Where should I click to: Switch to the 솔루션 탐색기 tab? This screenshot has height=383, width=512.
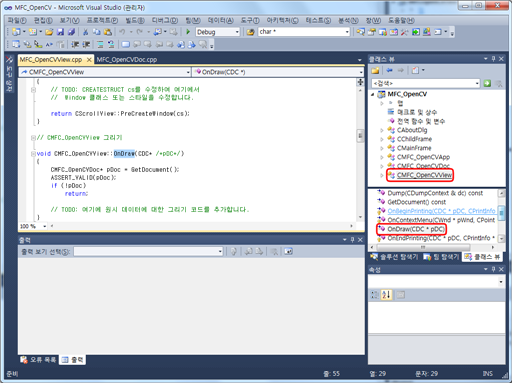[394, 257]
